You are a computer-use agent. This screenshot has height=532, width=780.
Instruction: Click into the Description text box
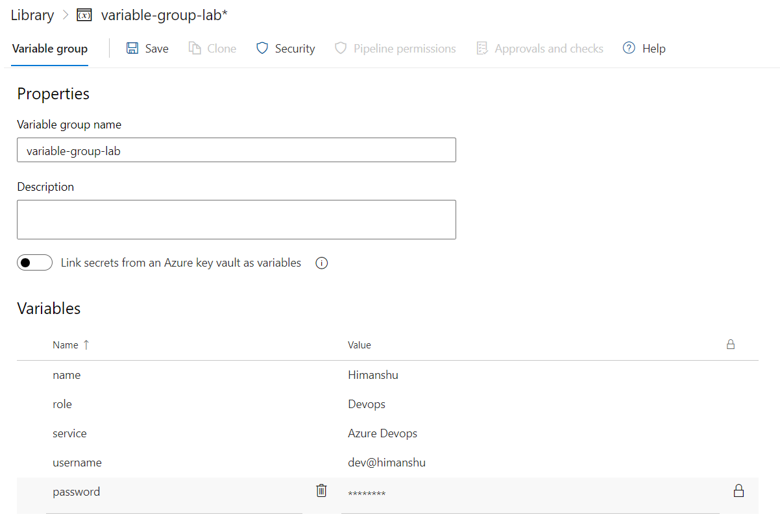pos(236,220)
